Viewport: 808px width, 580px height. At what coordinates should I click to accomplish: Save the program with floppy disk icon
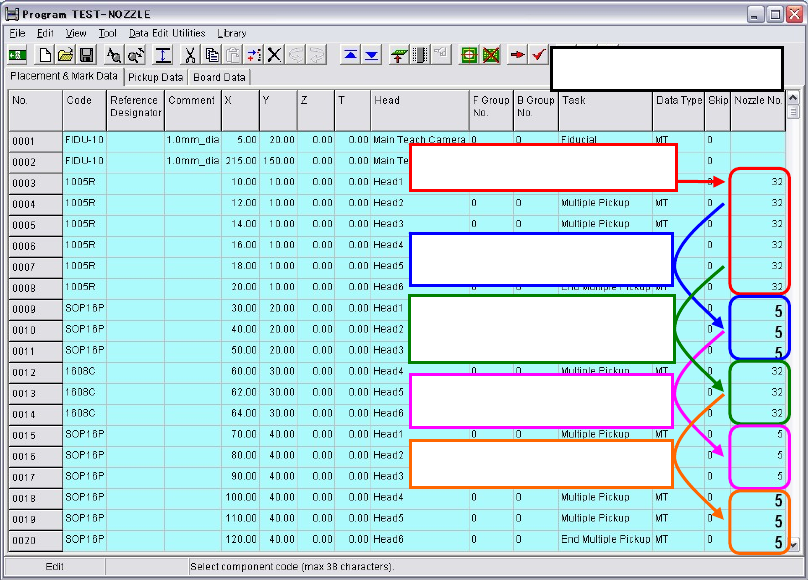86,55
